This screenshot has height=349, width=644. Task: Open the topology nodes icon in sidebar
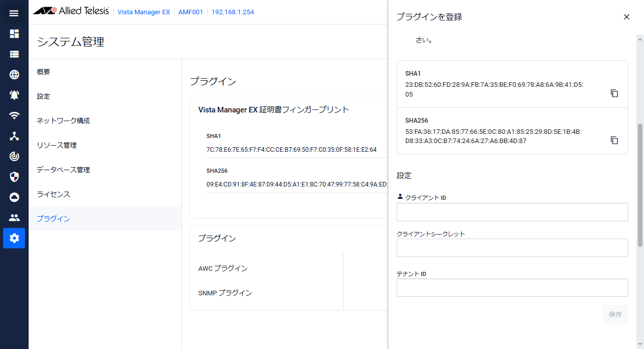click(x=14, y=136)
